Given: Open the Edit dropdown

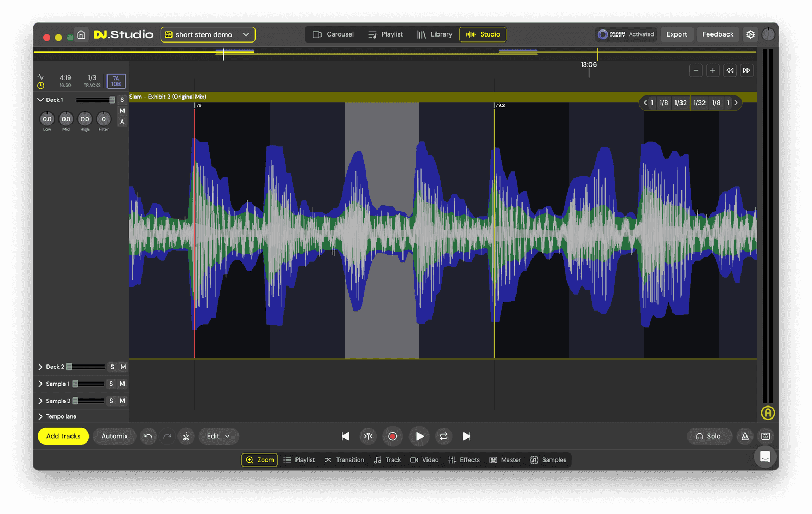Looking at the screenshot, I should pos(218,436).
